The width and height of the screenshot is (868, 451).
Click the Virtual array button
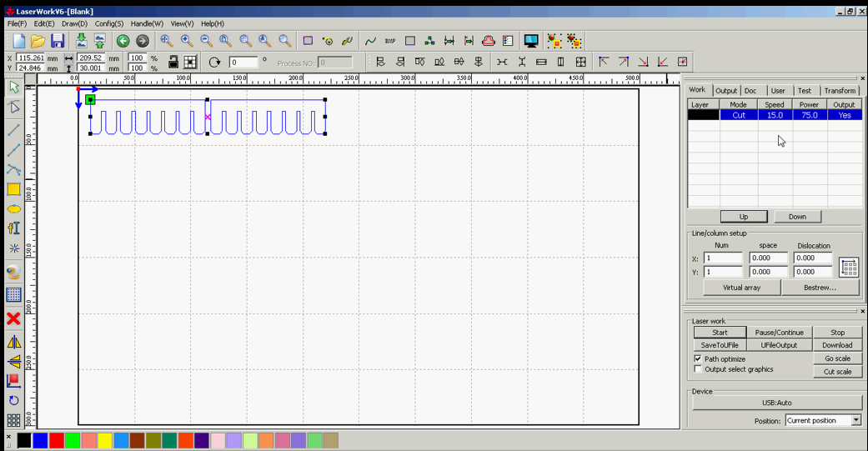pyautogui.click(x=742, y=288)
